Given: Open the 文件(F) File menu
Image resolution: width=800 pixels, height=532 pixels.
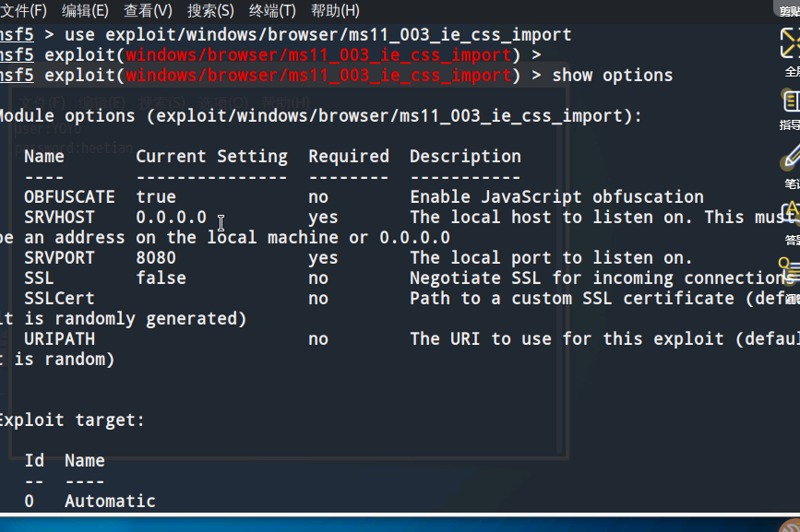Looking at the screenshot, I should [x=23, y=10].
